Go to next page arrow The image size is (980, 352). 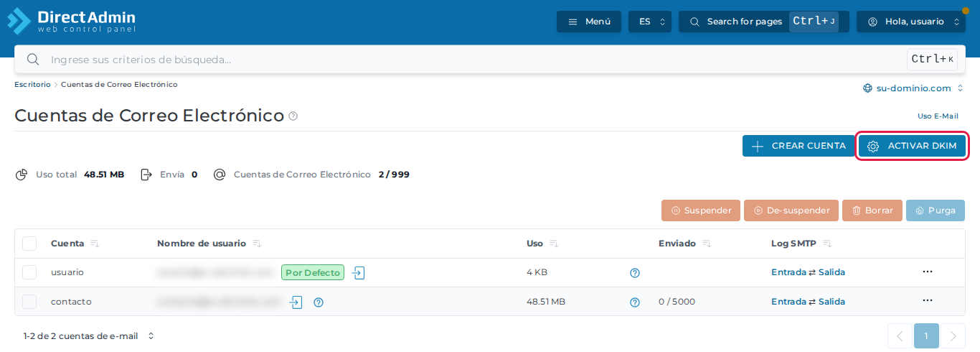(953, 335)
